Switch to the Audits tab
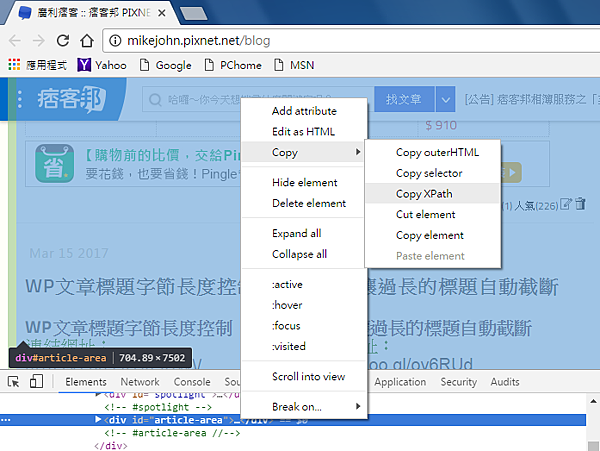The height and width of the screenshot is (451, 600). point(505,382)
